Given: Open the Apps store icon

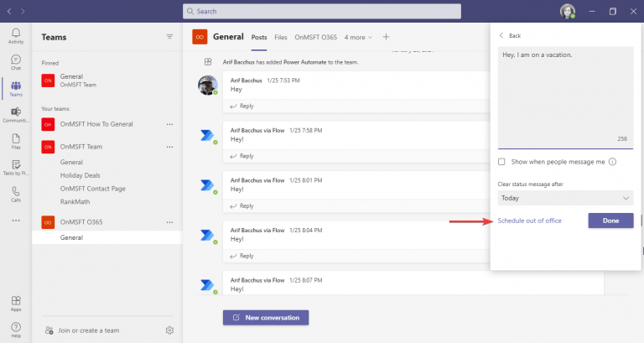Looking at the screenshot, I should (x=15, y=303).
